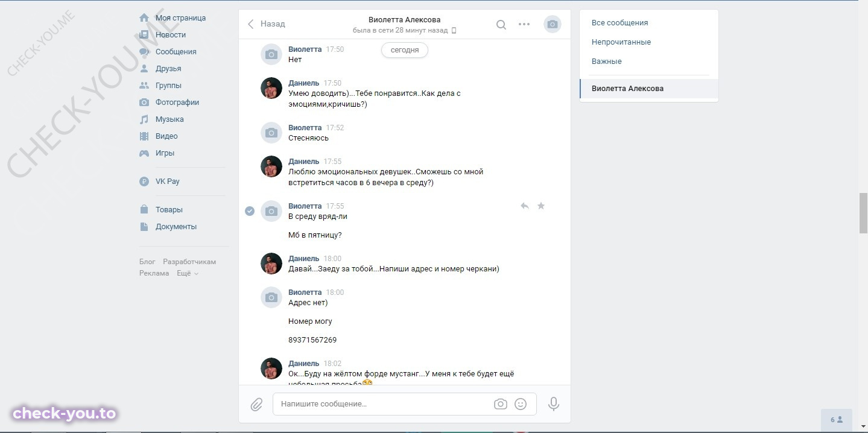The height and width of the screenshot is (433, 868).
Task: Open Даниель's avatar on the 18:02 message
Action: pyautogui.click(x=271, y=368)
